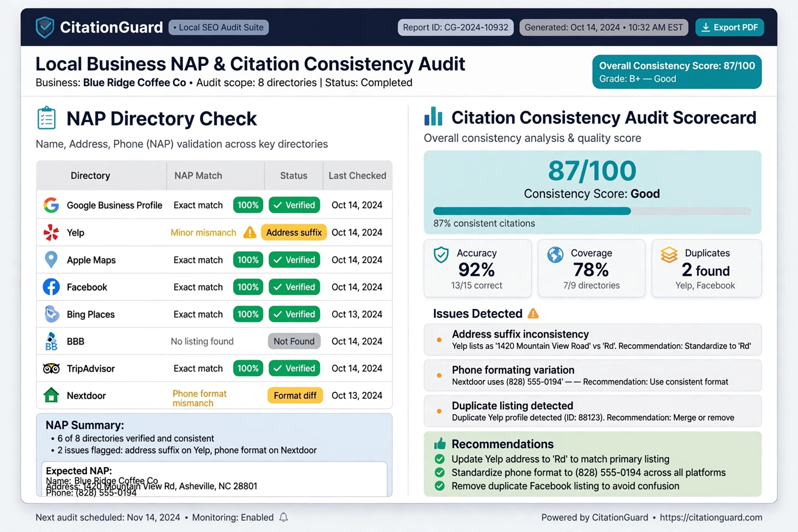
Task: Open the Address suffix inconsistency issue
Action: coord(593,340)
